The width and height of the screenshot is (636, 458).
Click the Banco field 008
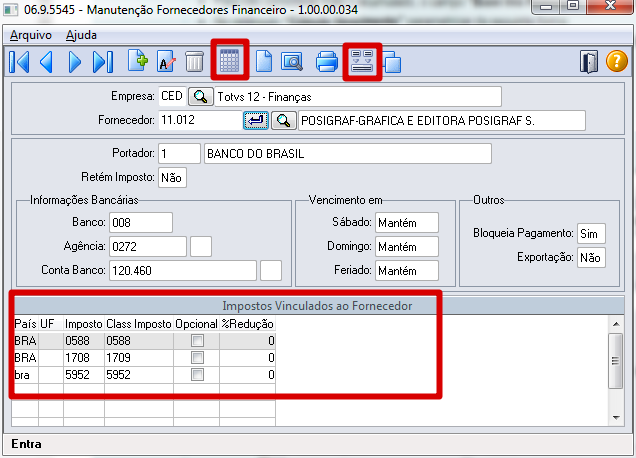(141, 223)
